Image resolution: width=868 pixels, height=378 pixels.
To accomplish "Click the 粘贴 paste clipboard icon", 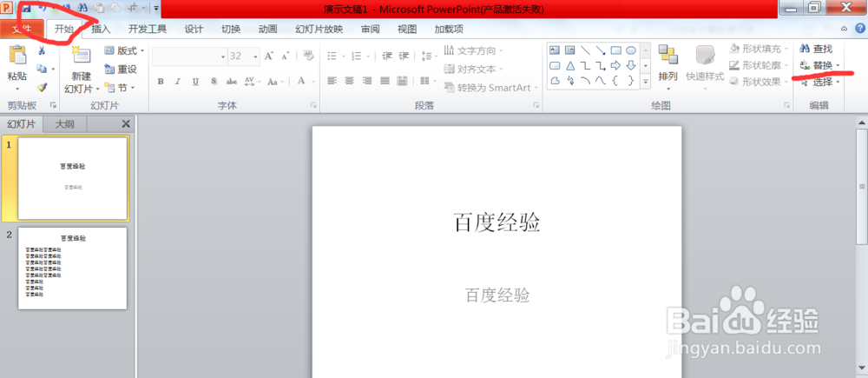I will click(x=17, y=56).
